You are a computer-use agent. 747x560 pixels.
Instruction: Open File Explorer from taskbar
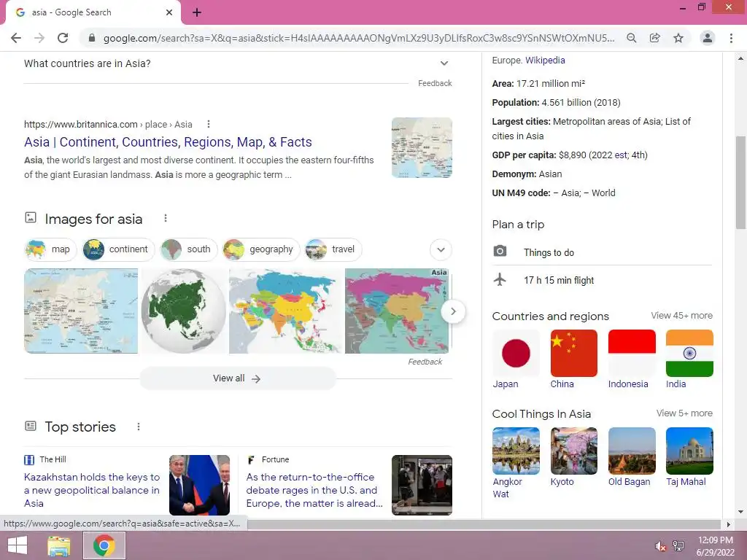pyautogui.click(x=59, y=545)
